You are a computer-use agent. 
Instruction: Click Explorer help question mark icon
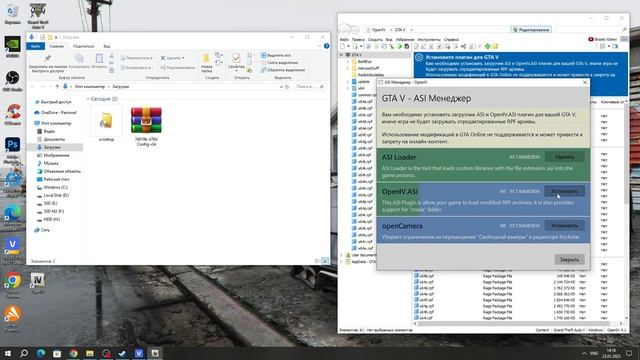[x=326, y=46]
